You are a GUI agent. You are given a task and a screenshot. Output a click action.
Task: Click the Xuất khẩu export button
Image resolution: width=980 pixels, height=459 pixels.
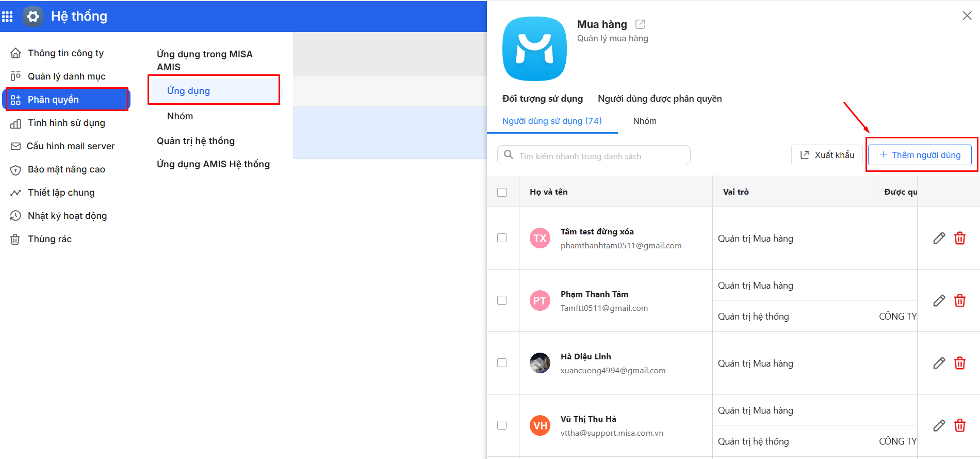(x=827, y=155)
